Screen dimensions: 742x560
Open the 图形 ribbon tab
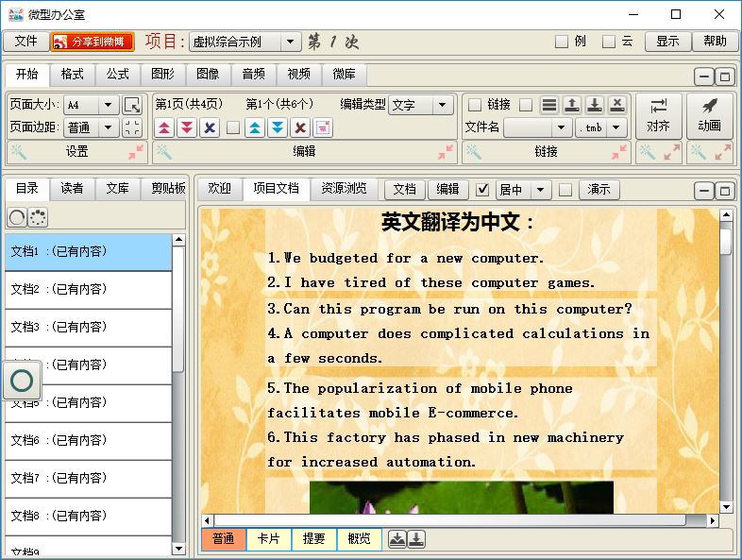coord(162,74)
